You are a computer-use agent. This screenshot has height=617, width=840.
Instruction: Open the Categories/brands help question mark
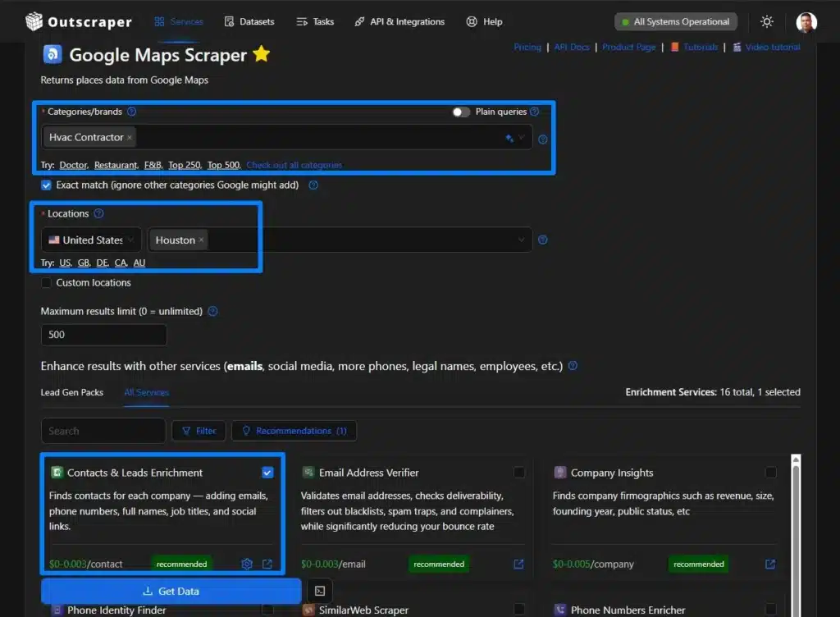132,111
